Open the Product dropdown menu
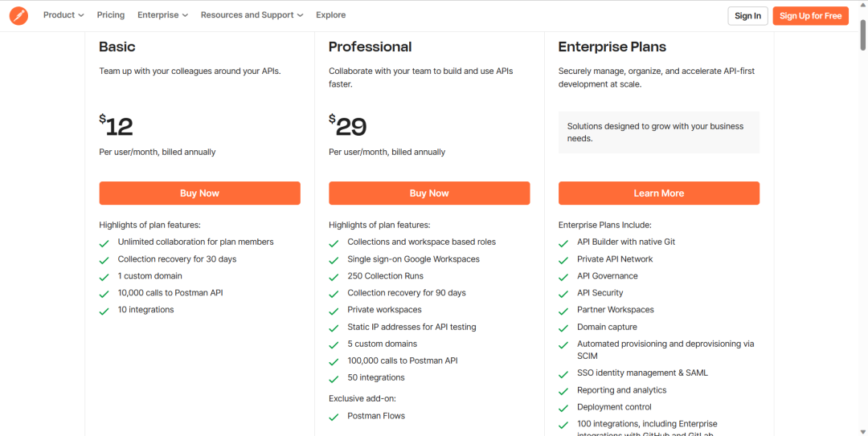The width and height of the screenshot is (868, 436). pos(63,15)
